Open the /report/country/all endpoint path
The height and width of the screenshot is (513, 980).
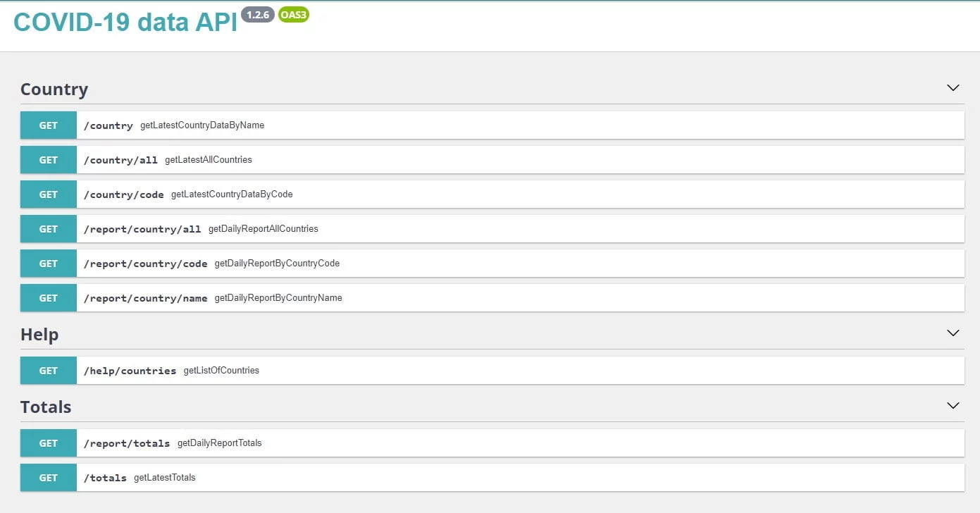pos(142,229)
